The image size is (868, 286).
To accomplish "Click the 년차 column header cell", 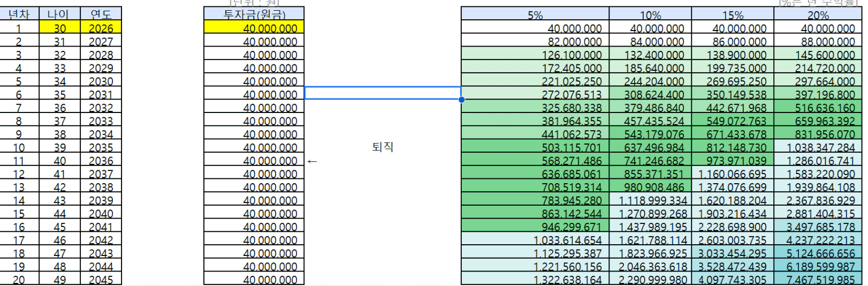I will (19, 14).
